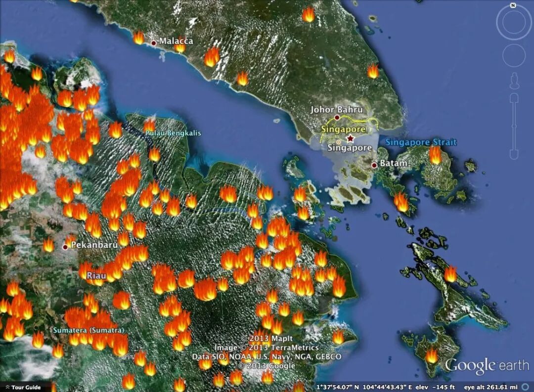Click the yellow Singapore country label

(x=343, y=130)
